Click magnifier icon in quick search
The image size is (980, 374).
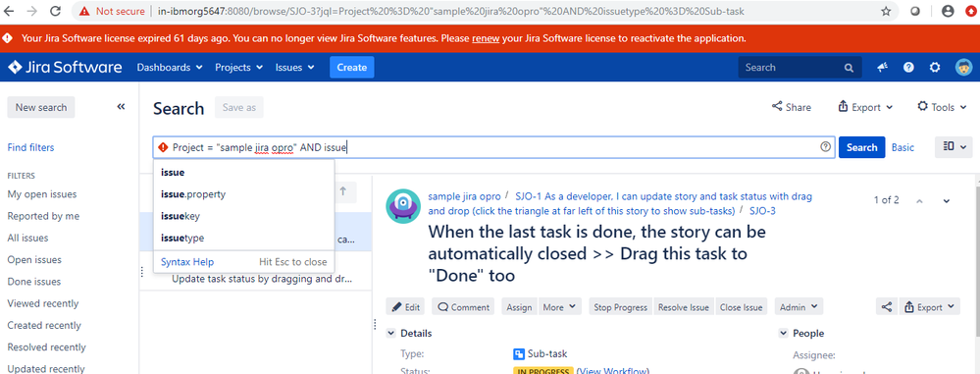849,68
